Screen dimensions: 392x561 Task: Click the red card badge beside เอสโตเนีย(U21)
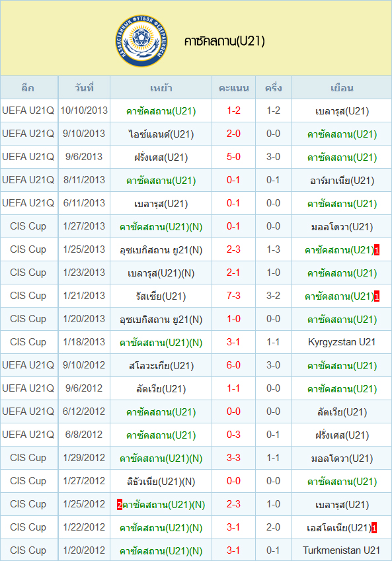(x=374, y=528)
